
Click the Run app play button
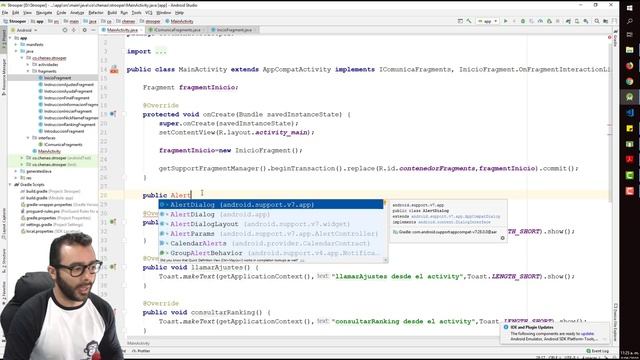click(505, 21)
